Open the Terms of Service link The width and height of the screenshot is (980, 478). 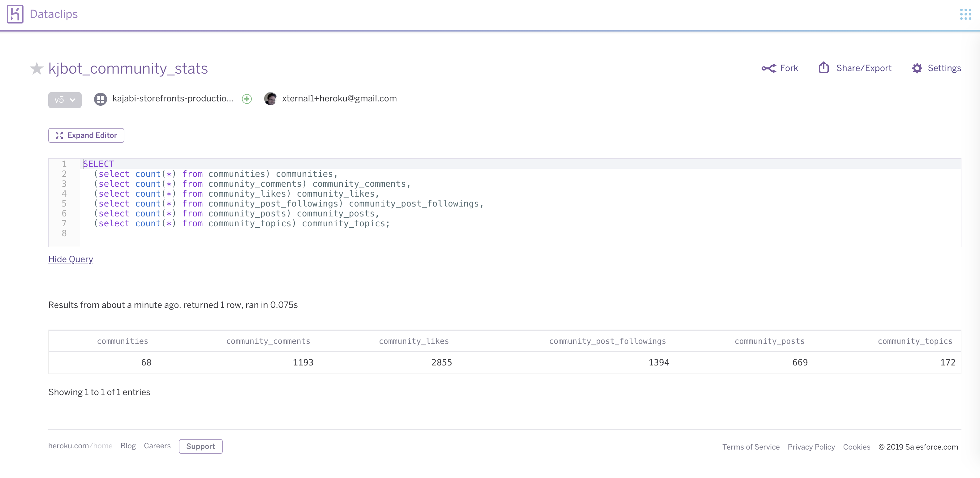(750, 447)
